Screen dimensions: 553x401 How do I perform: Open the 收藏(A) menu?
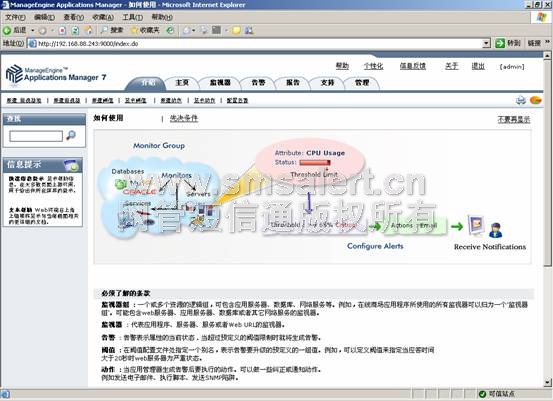[x=103, y=17]
